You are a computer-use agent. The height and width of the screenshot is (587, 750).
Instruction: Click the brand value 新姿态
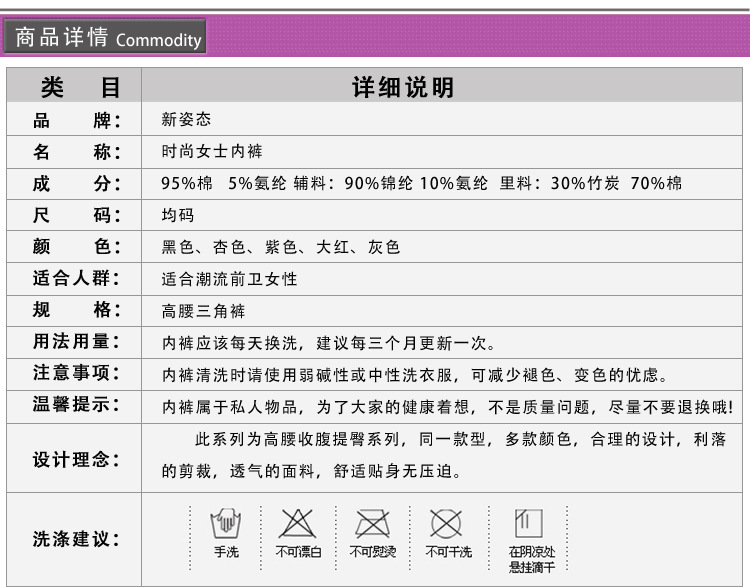click(186, 119)
